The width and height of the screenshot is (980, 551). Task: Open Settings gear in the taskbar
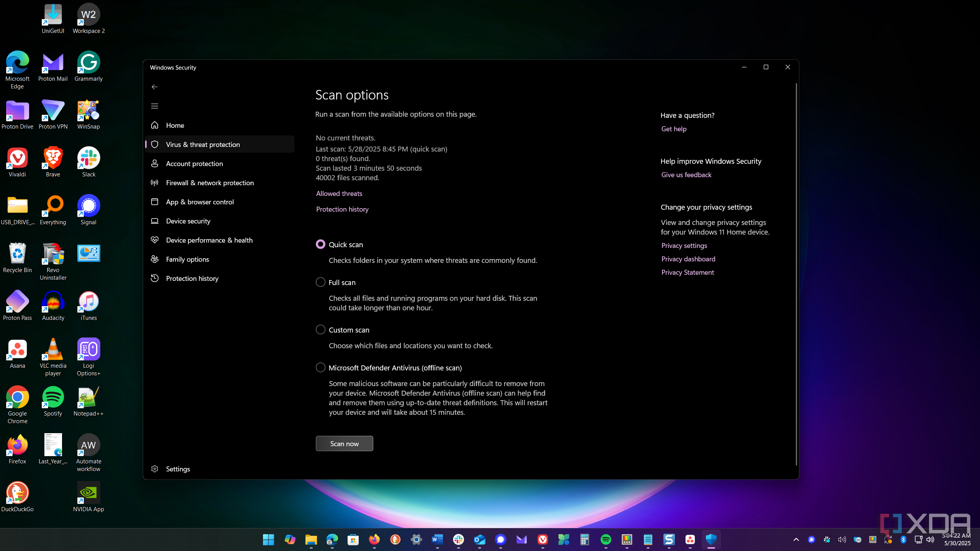point(416,540)
